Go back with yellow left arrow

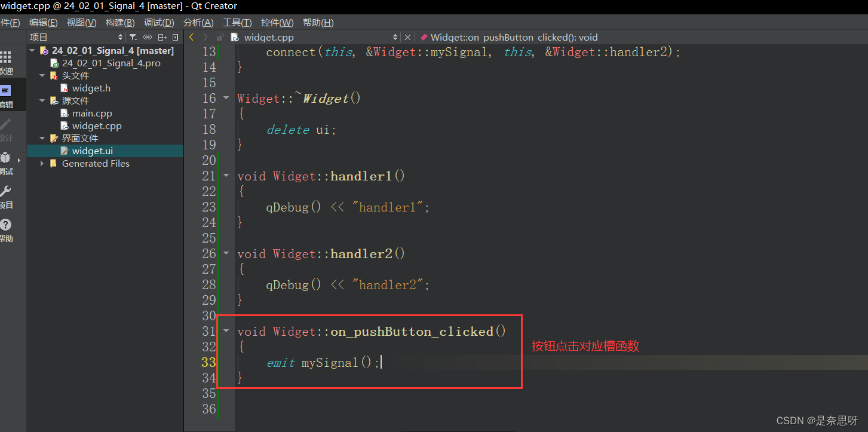192,37
